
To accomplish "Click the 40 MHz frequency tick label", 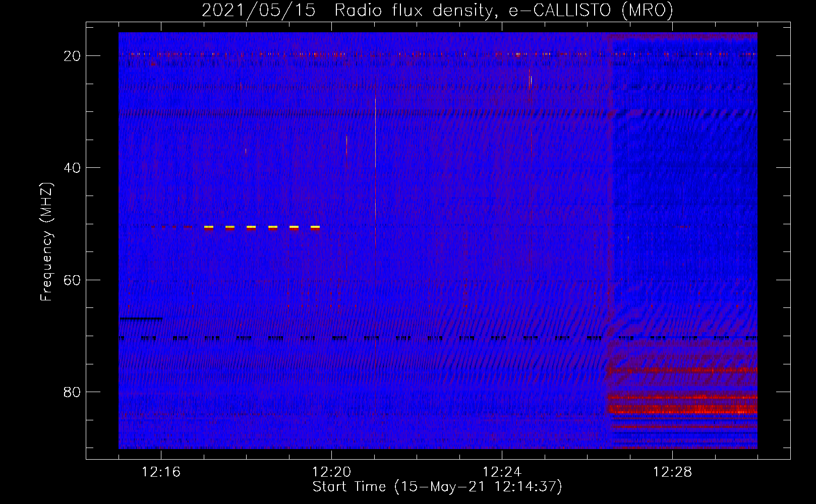I will [x=72, y=167].
